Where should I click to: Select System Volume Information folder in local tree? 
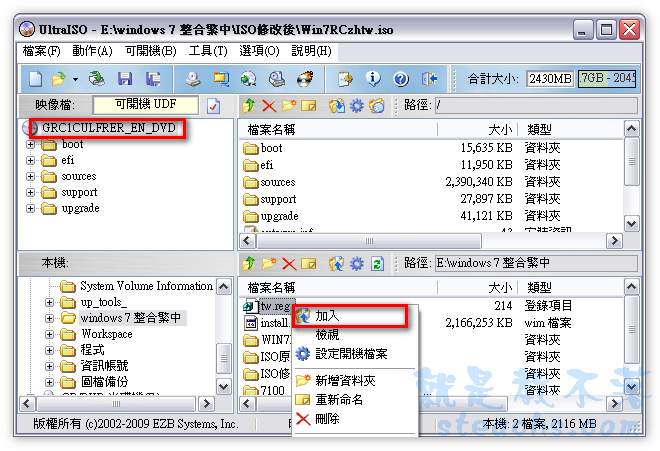coord(146,286)
